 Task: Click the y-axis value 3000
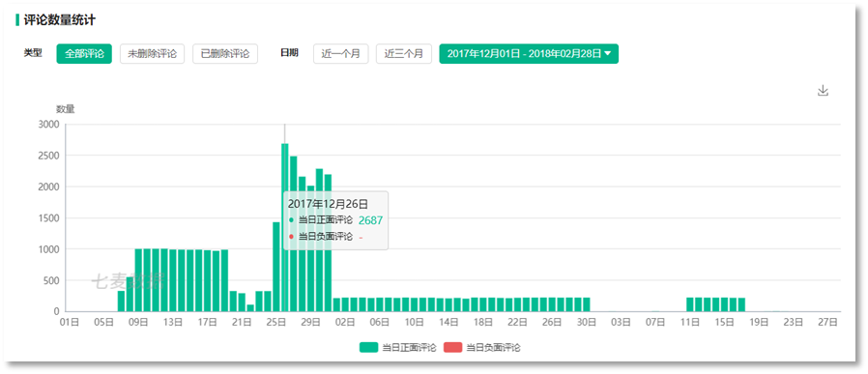pyautogui.click(x=48, y=125)
